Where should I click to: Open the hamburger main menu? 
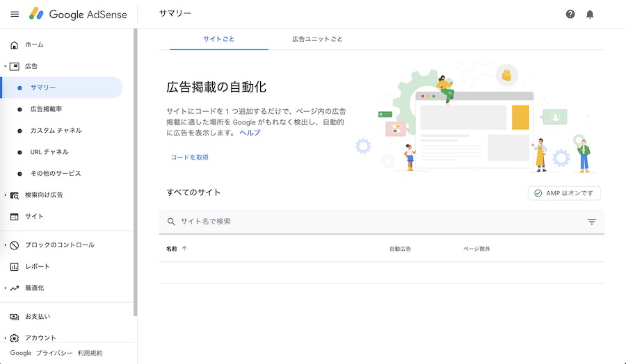tap(15, 15)
